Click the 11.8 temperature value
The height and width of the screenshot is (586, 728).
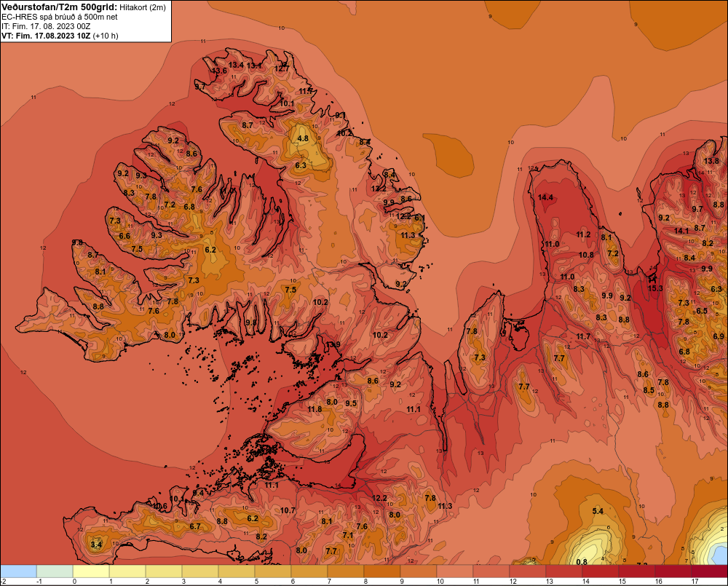coord(314,409)
